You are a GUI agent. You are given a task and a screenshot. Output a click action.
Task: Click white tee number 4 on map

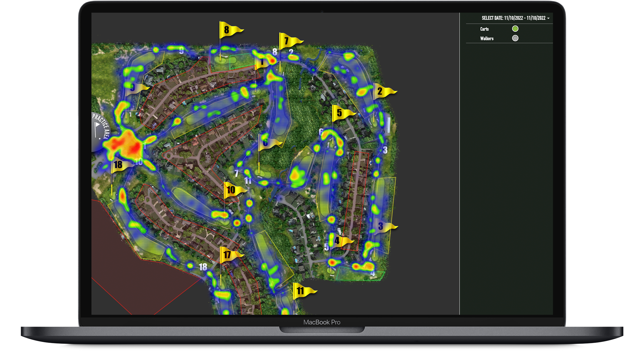372,273
